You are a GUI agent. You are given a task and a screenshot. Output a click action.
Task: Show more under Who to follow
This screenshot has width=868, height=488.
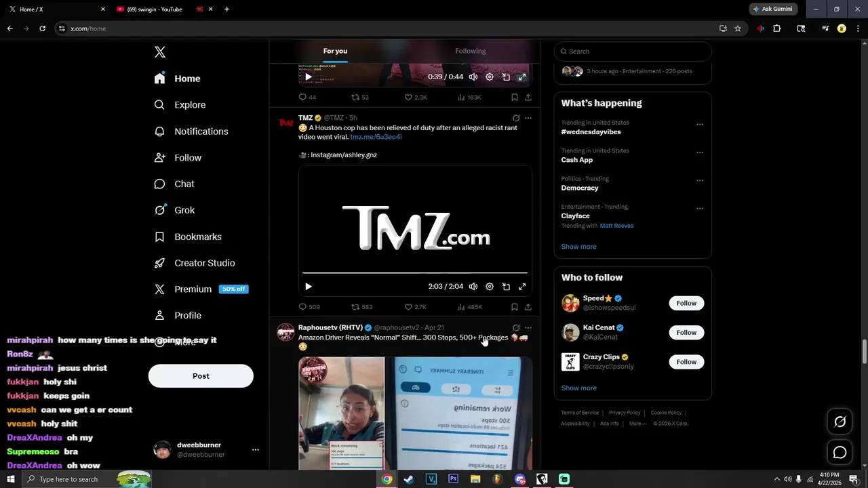[578, 388]
